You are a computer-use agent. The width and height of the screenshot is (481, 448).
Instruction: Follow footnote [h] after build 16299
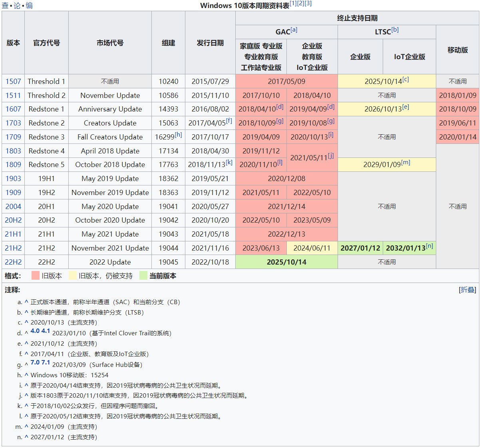178,135
